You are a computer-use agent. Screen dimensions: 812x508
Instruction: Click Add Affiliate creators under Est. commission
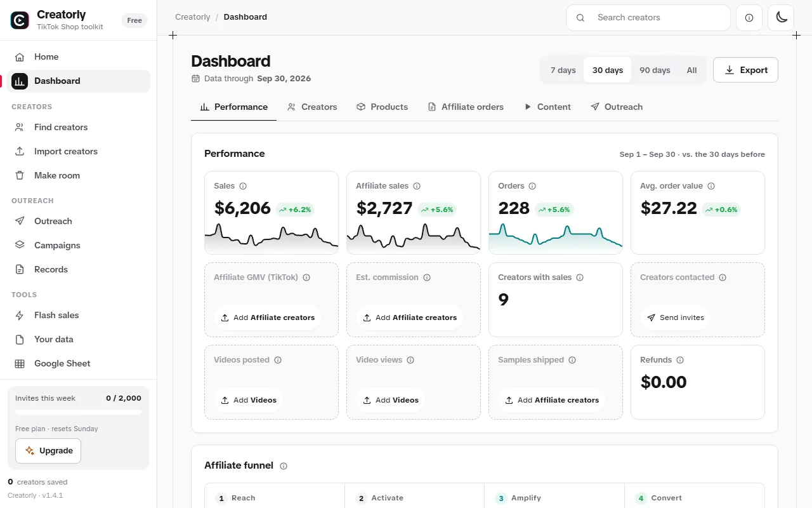410,317
